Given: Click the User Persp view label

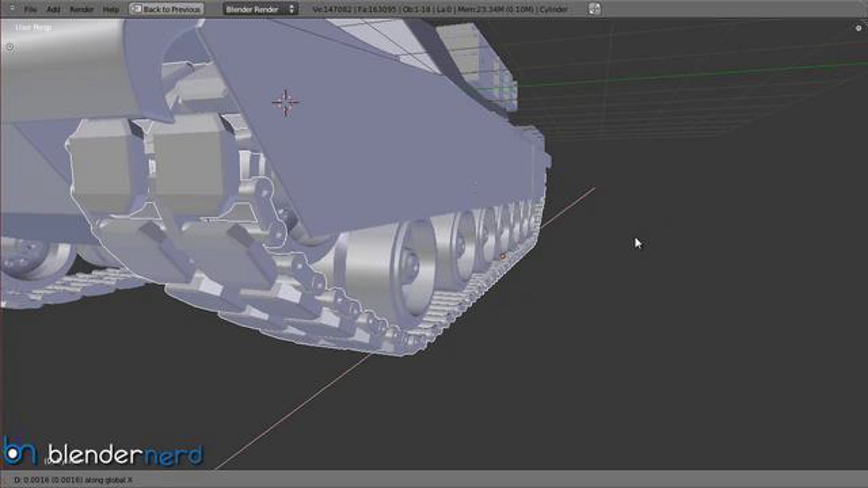Looking at the screenshot, I should 33,27.
